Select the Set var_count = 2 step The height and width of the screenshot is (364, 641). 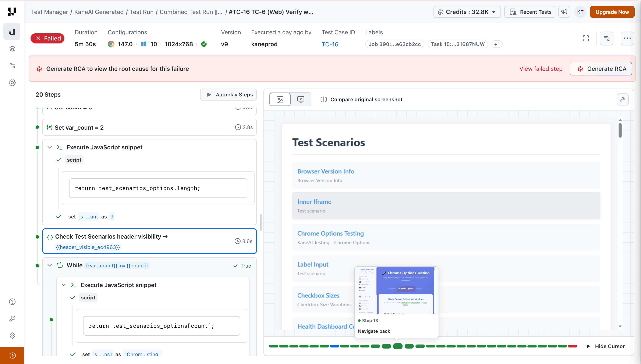point(150,127)
